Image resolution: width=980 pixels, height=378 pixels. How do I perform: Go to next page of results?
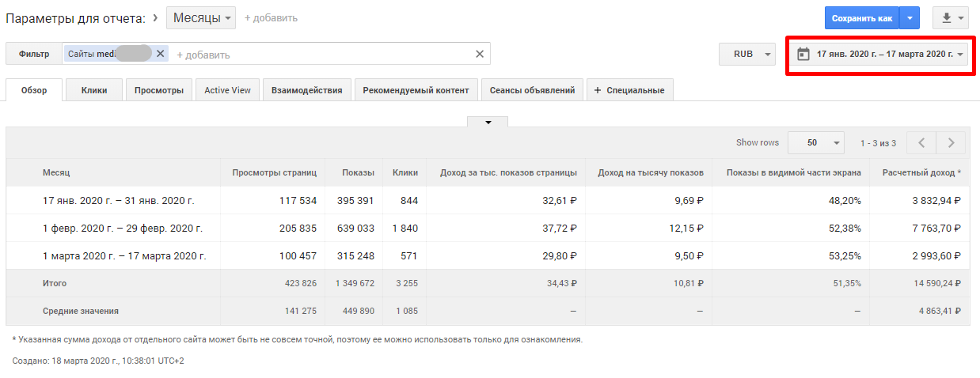tap(950, 143)
